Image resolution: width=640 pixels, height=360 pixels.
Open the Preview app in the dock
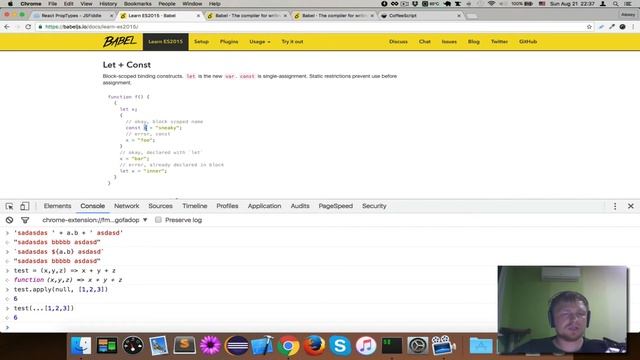158,346
